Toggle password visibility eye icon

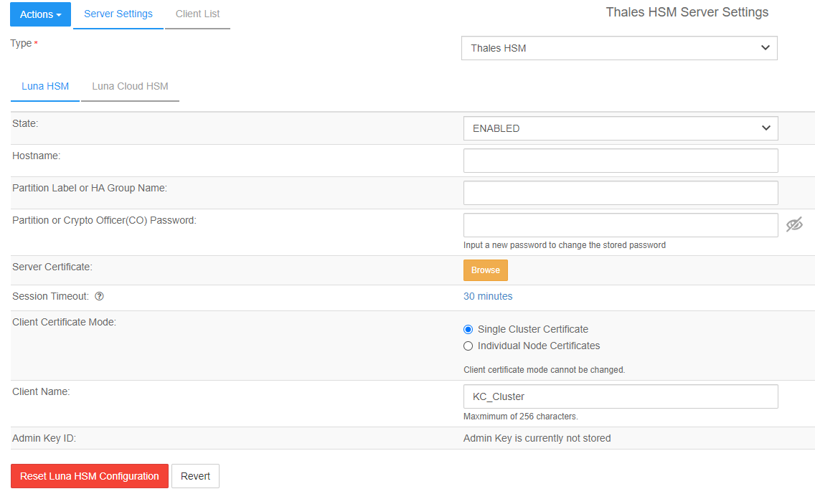pyautogui.click(x=793, y=225)
